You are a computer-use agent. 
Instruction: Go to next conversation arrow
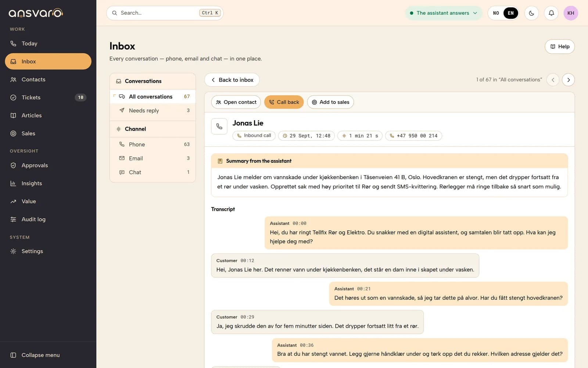pyautogui.click(x=569, y=80)
